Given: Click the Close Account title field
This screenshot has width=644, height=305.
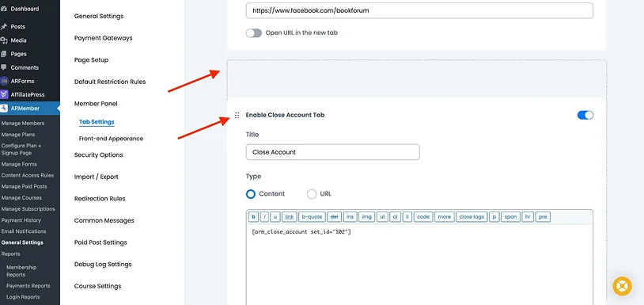Looking at the screenshot, I should [332, 152].
